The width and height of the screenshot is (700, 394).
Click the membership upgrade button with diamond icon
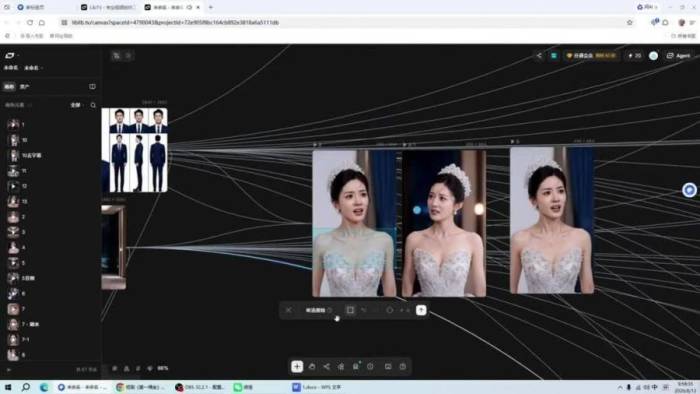coord(591,56)
